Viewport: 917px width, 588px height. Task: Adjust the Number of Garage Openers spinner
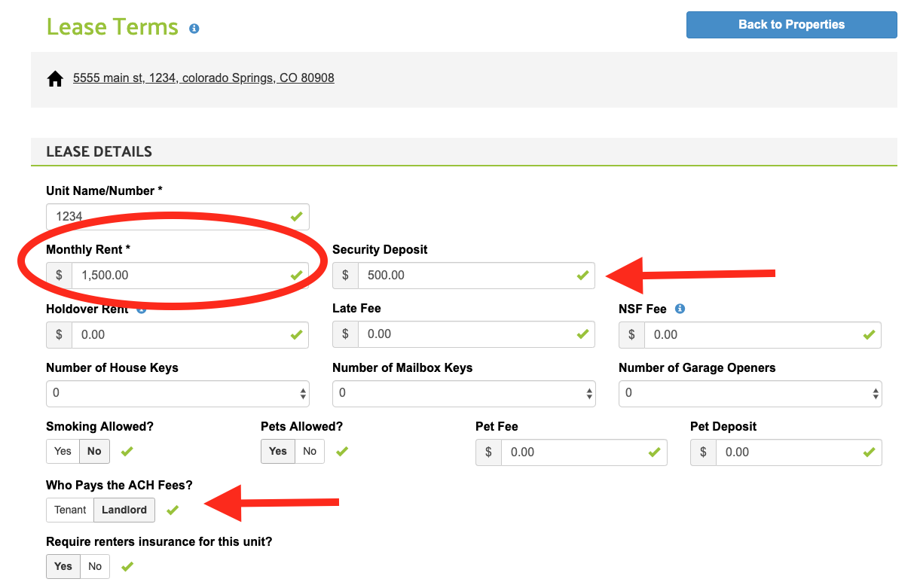click(876, 393)
